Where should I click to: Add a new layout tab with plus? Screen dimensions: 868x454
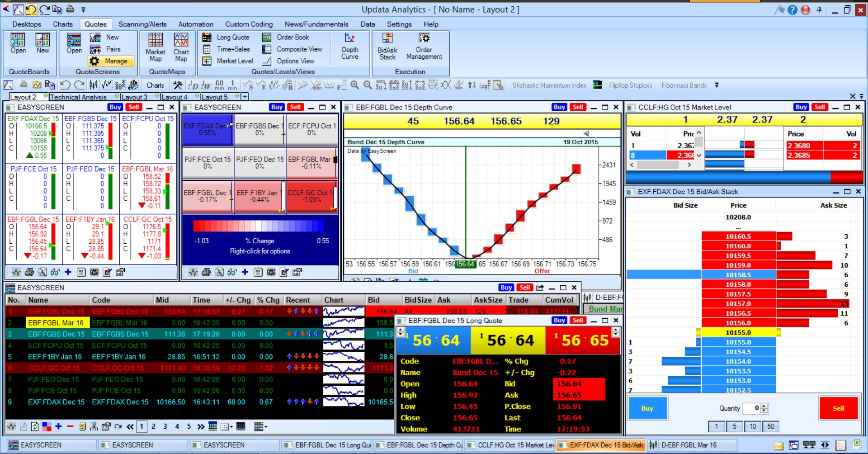click(x=245, y=97)
